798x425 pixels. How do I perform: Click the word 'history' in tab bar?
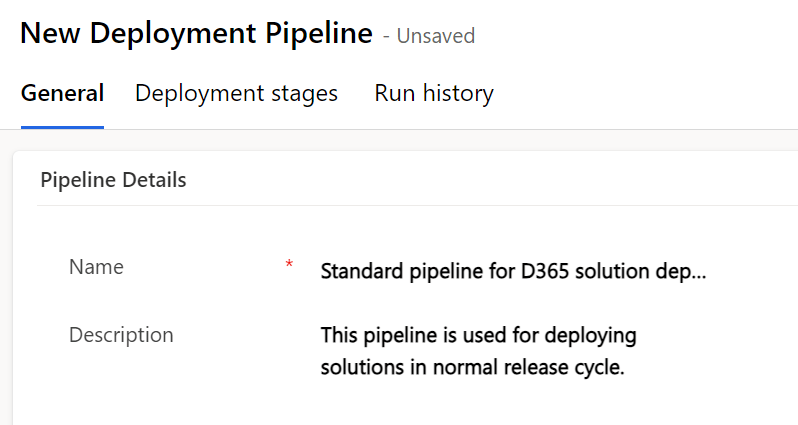click(x=457, y=94)
